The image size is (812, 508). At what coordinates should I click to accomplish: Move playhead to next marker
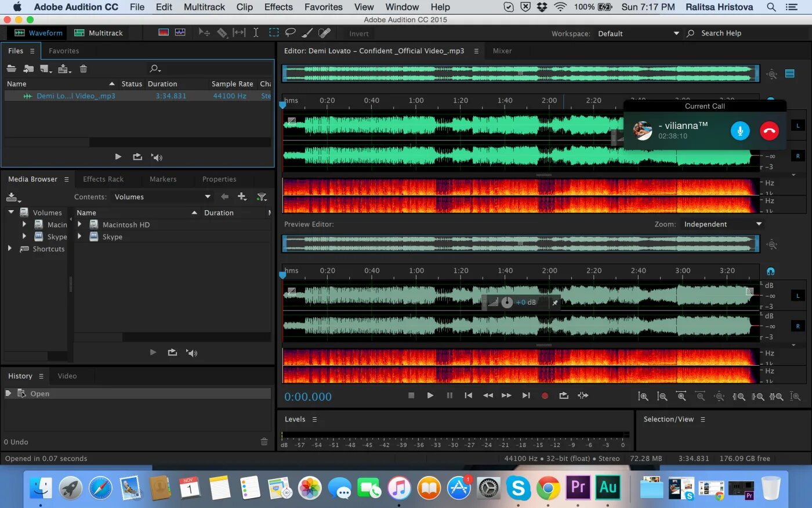[x=526, y=395]
